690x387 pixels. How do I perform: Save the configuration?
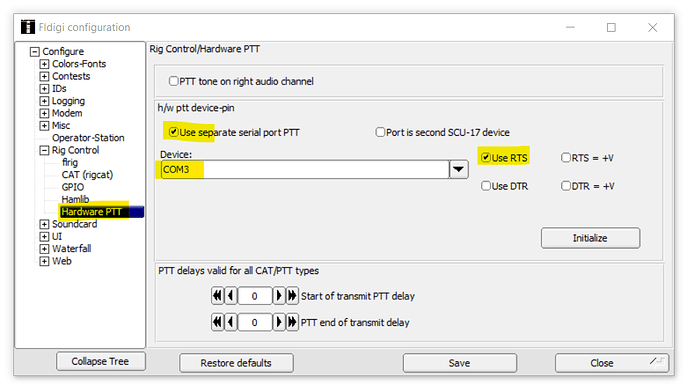tap(459, 363)
